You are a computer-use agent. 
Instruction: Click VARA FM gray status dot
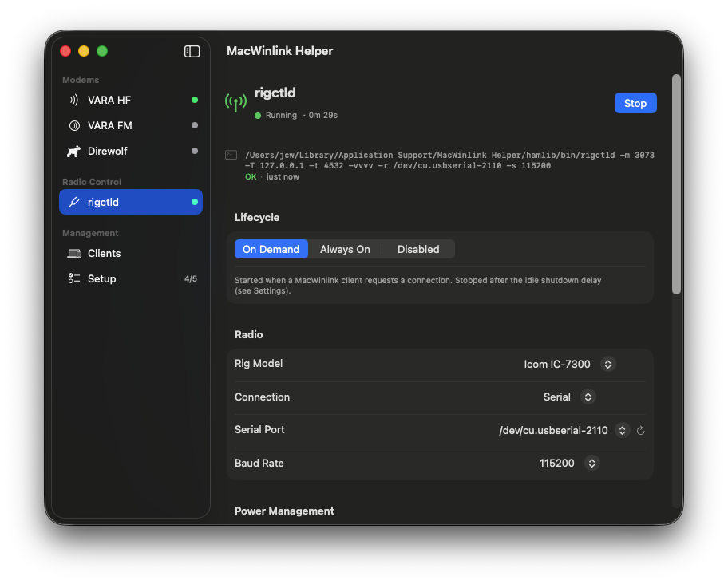[195, 125]
